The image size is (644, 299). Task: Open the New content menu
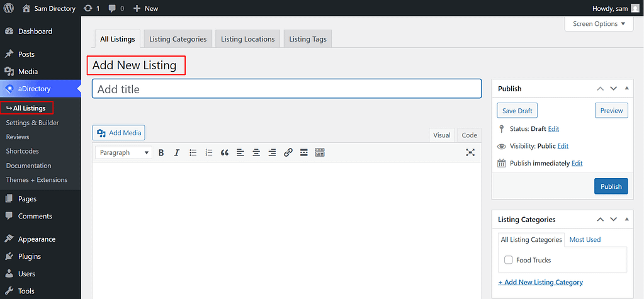coord(146,8)
